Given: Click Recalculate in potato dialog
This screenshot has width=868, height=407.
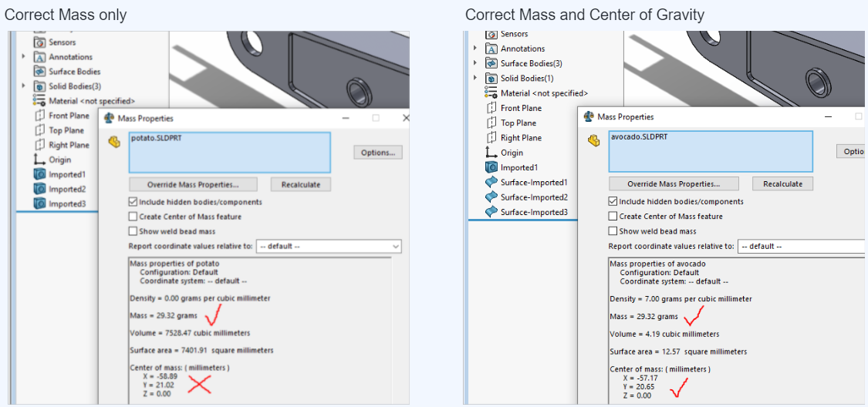Looking at the screenshot, I should [x=301, y=184].
